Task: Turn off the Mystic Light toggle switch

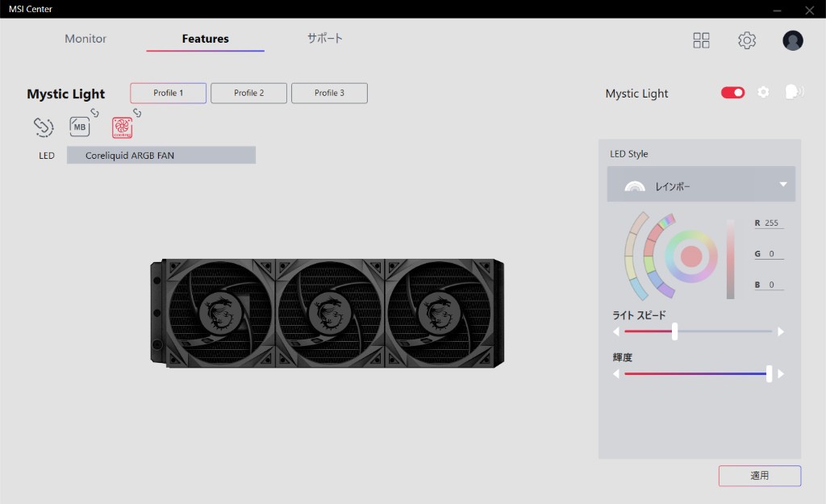Action: (x=732, y=93)
